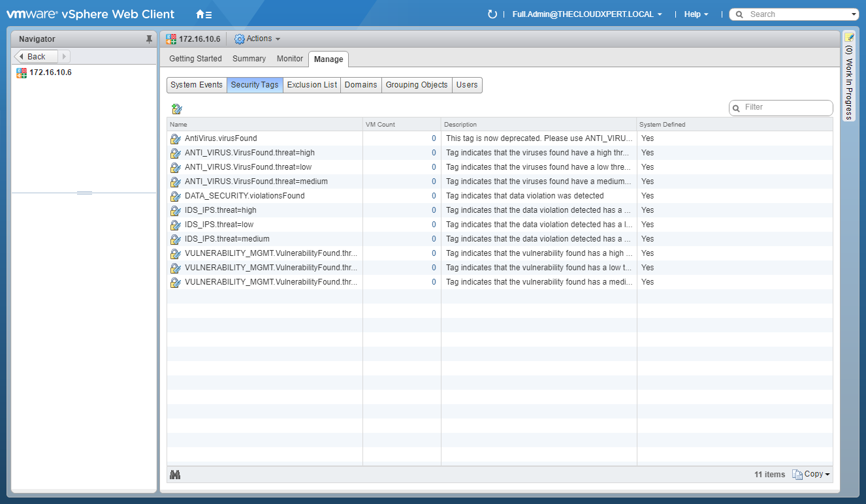The height and width of the screenshot is (504, 866).
Task: Click the New Security Tag icon
Action: coord(176,109)
